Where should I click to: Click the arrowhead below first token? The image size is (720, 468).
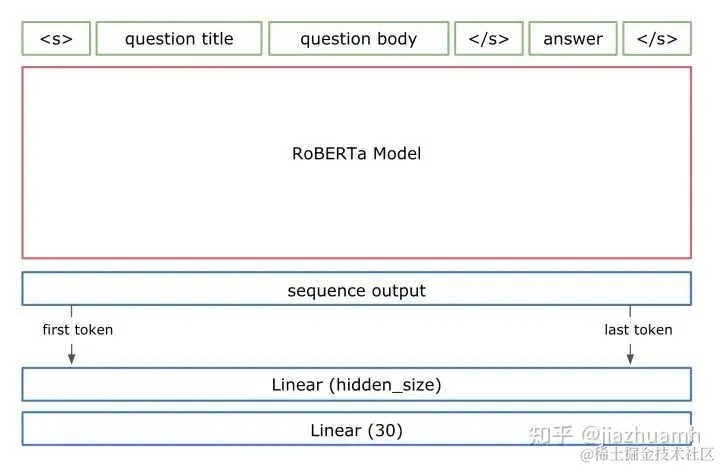click(72, 357)
